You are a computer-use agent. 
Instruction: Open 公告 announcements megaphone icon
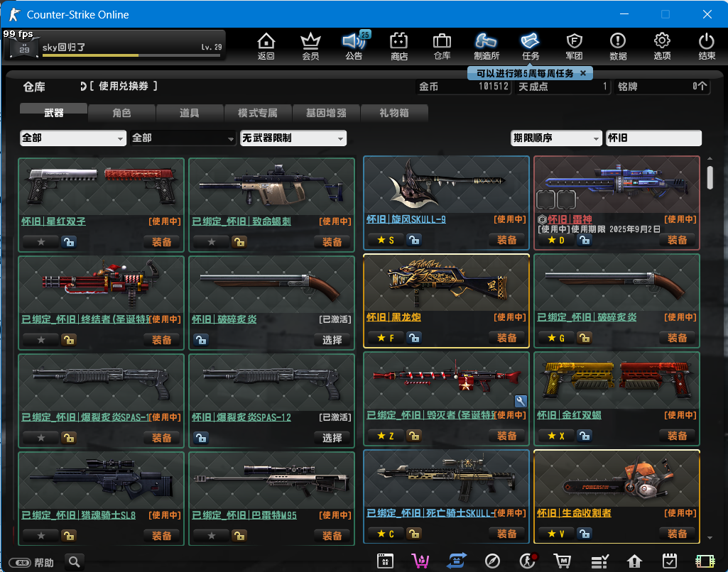(x=354, y=46)
